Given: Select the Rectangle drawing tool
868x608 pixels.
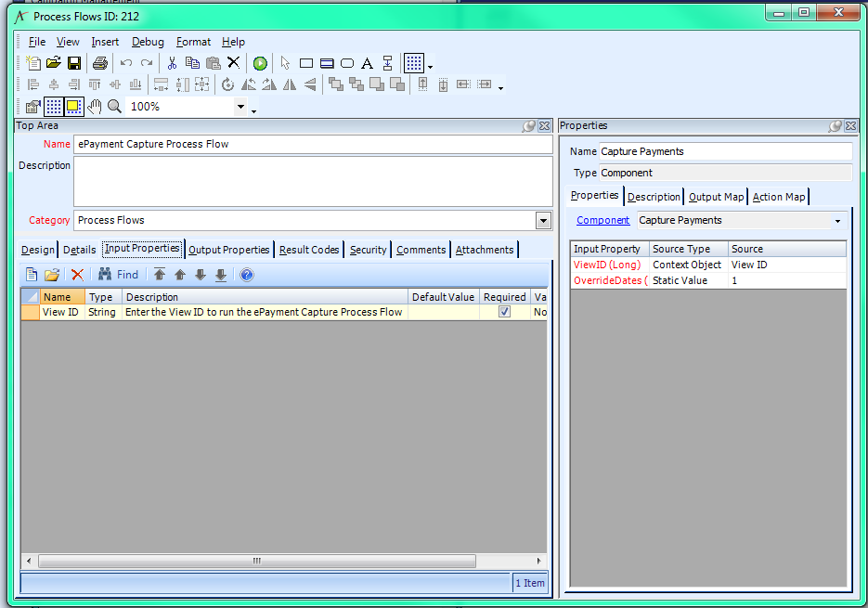Looking at the screenshot, I should (306, 63).
